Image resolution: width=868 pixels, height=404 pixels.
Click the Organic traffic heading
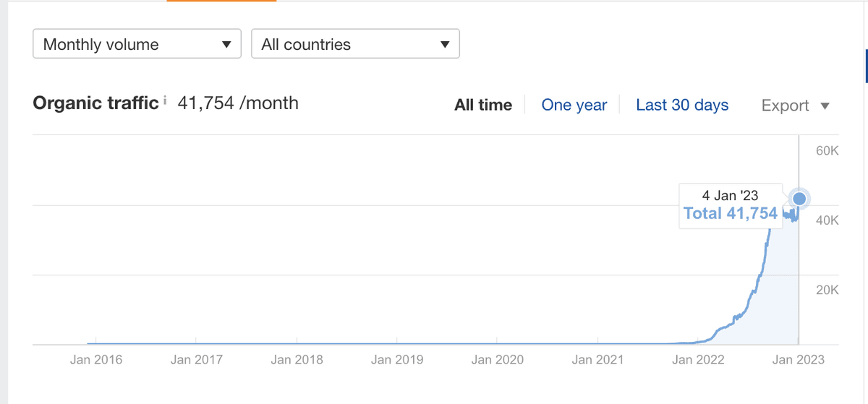click(95, 103)
